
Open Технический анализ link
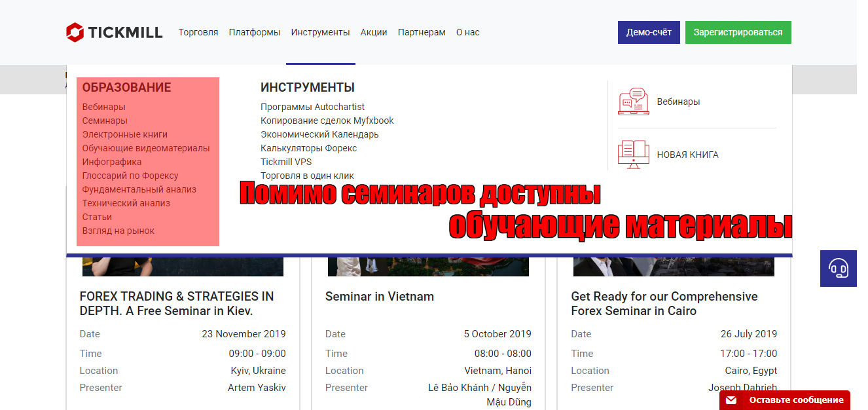point(126,203)
